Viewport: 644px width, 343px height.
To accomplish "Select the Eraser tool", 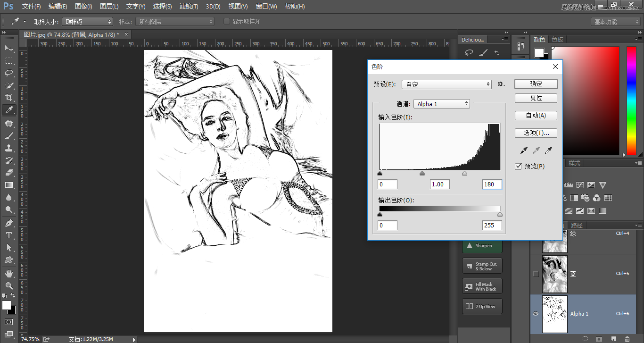I will 9,173.
